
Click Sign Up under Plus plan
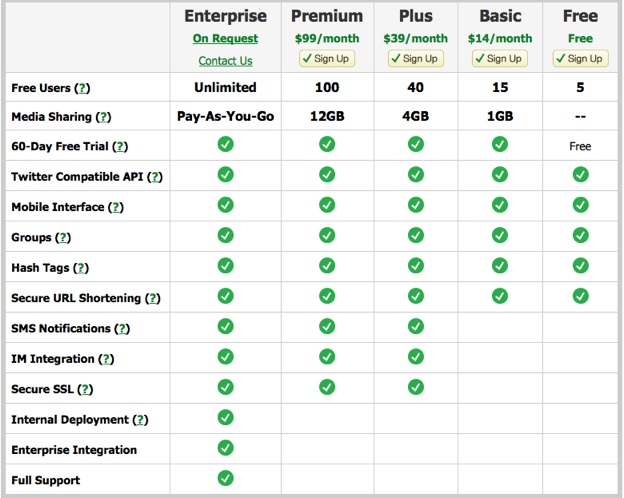415,59
